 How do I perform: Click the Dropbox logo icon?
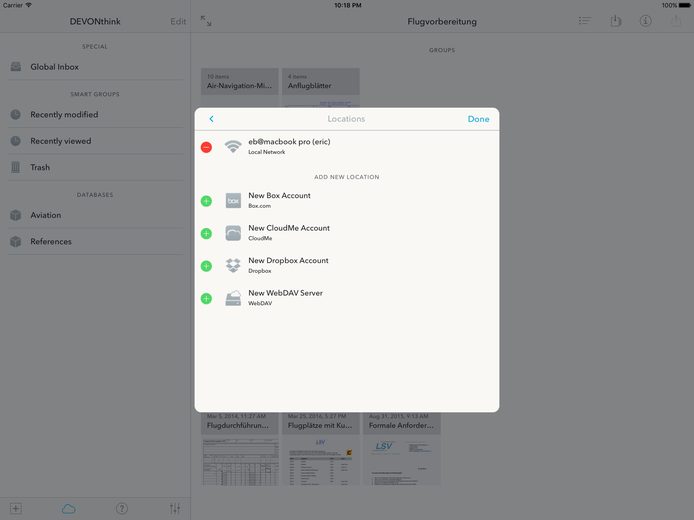(x=233, y=266)
